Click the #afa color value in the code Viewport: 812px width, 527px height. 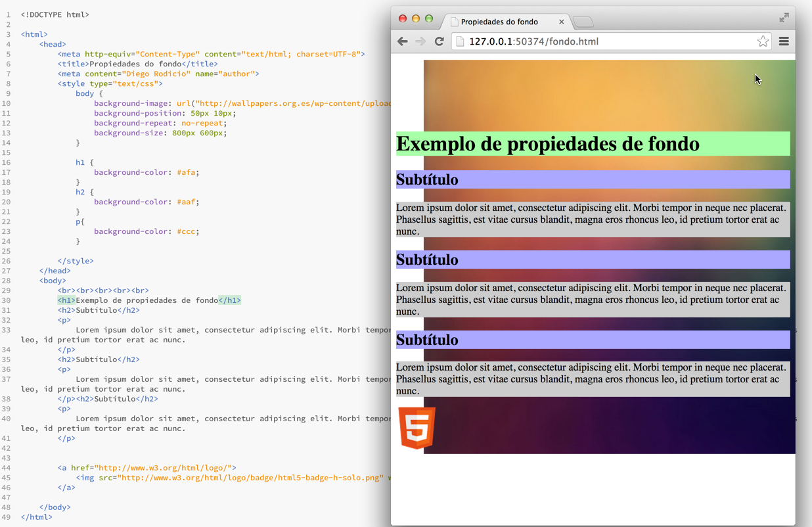(x=187, y=172)
